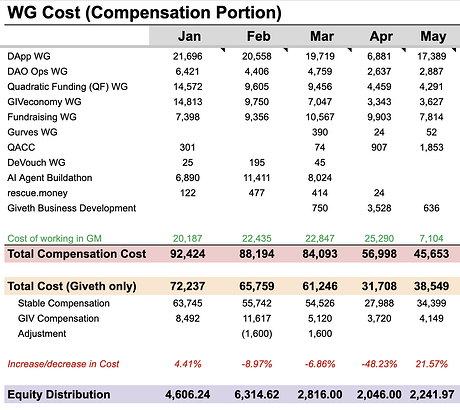The image size is (460, 410).
Task: Click the Giveth Business Development label
Action: pos(72,208)
